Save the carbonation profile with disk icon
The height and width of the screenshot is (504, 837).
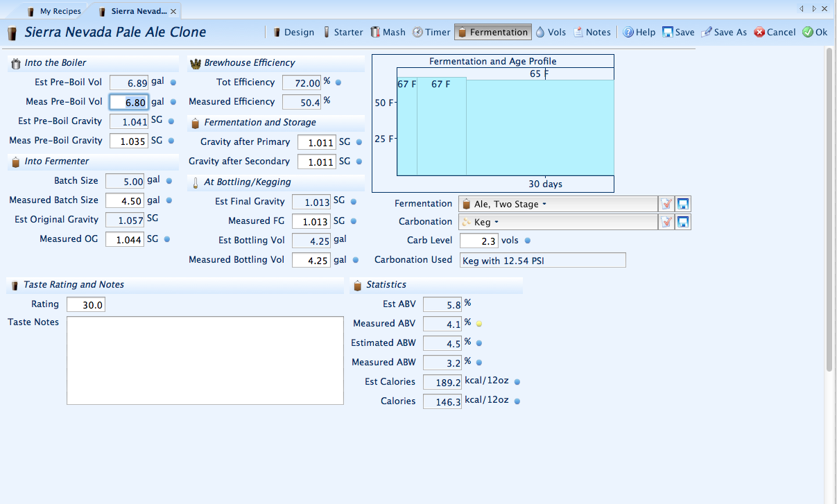[683, 222]
